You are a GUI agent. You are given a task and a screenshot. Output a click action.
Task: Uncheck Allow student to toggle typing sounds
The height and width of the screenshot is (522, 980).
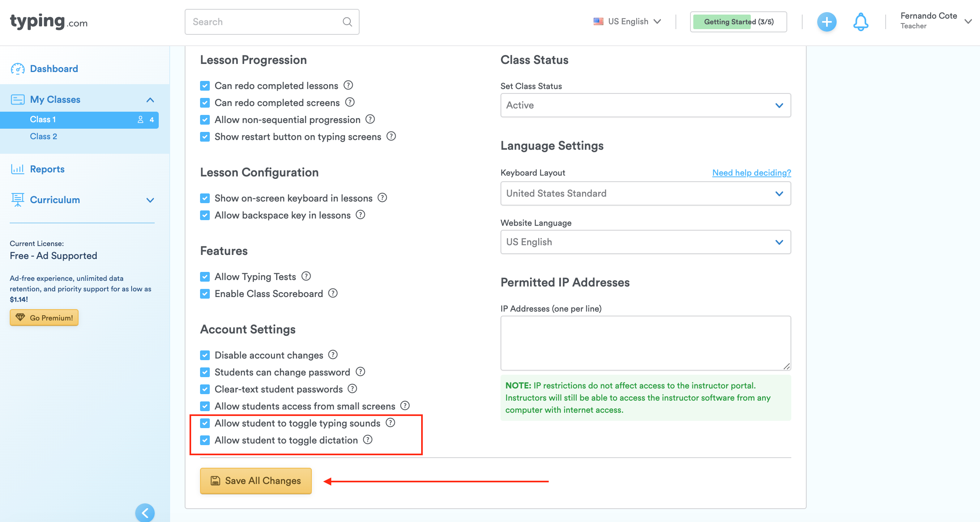click(x=205, y=423)
